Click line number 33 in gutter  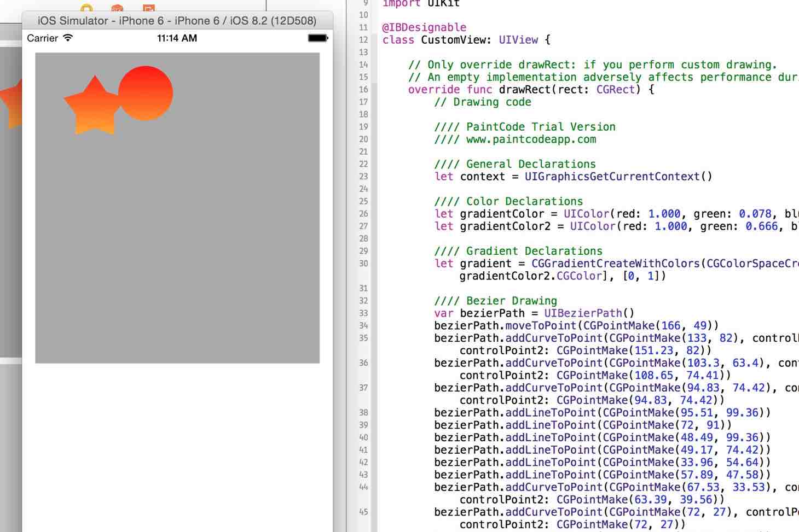coord(363,313)
